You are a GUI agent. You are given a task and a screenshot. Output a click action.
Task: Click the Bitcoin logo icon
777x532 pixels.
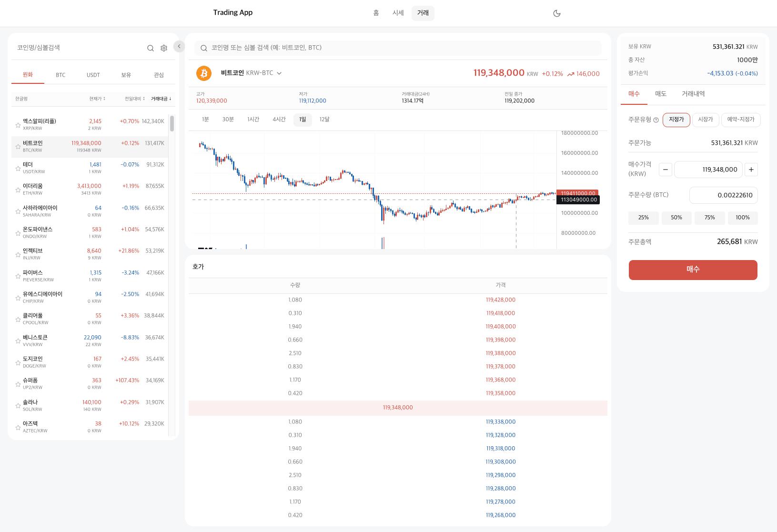click(x=204, y=73)
